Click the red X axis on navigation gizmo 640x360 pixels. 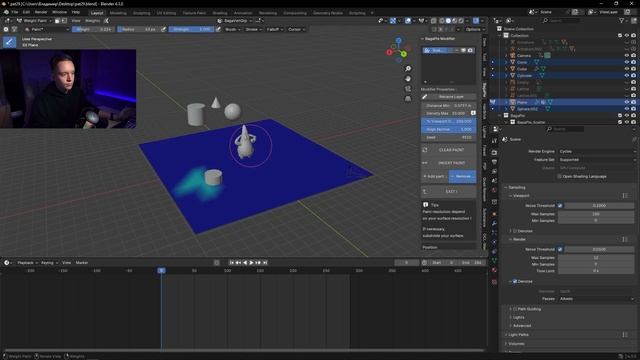(x=389, y=52)
